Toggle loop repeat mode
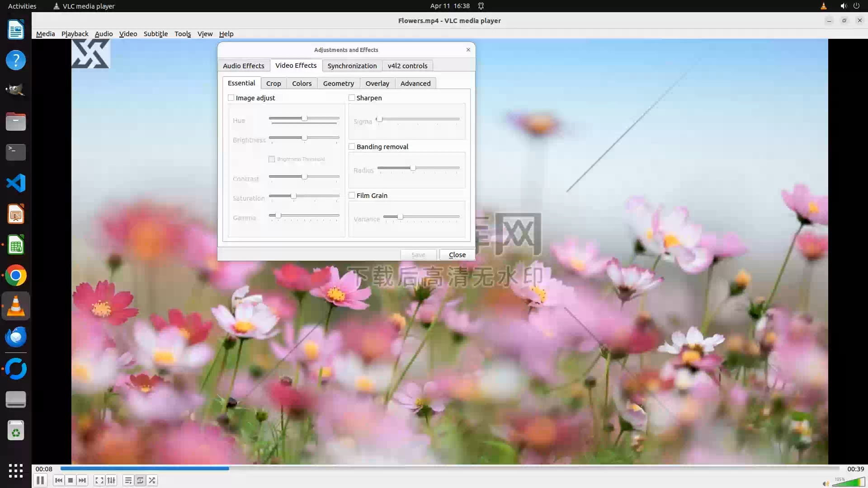 (140, 480)
